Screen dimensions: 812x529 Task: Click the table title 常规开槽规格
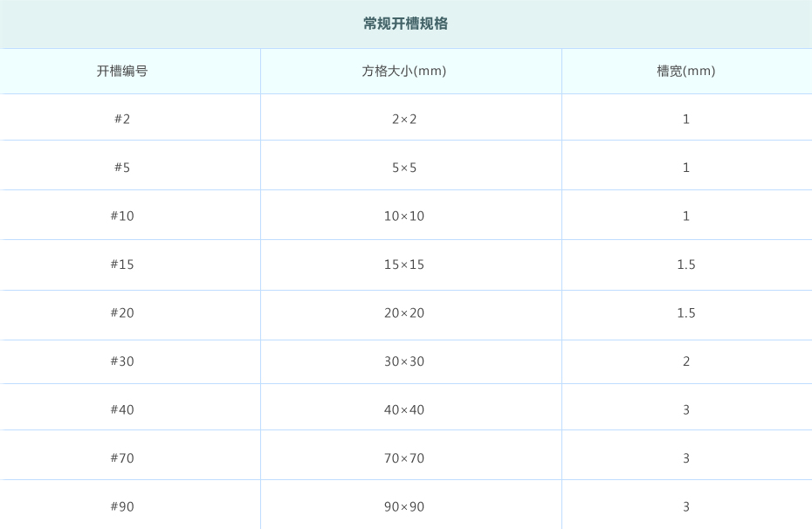(405, 24)
